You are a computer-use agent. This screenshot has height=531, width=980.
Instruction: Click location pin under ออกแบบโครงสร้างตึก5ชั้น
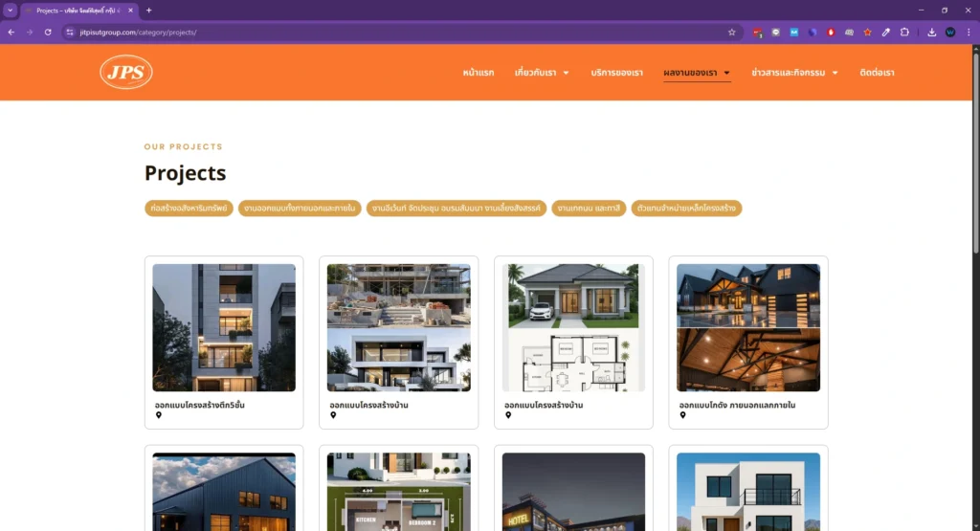coord(159,415)
